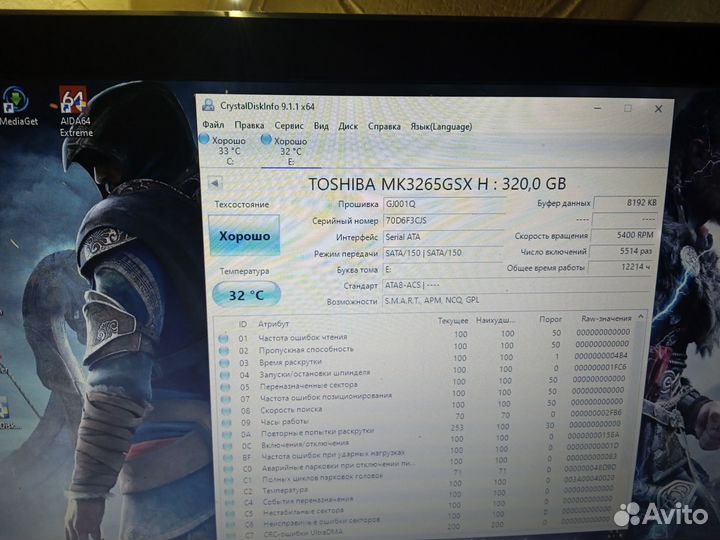Click status dot for attribute 04
The image size is (720, 540).
click(x=225, y=375)
